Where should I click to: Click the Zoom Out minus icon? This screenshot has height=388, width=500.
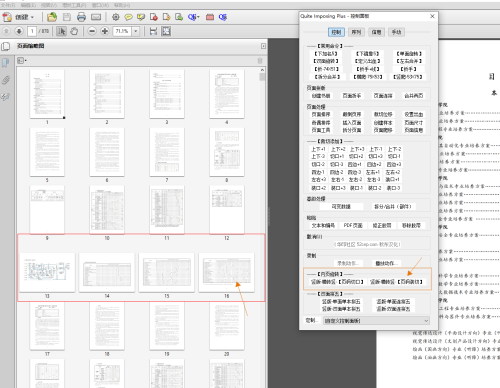pyautogui.click(x=92, y=31)
